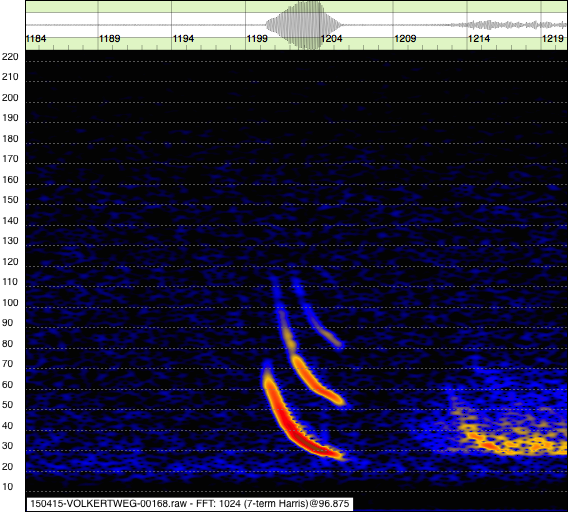Click the 1189 time axis label
Viewport: 568px width, 512px height.
coord(109,38)
